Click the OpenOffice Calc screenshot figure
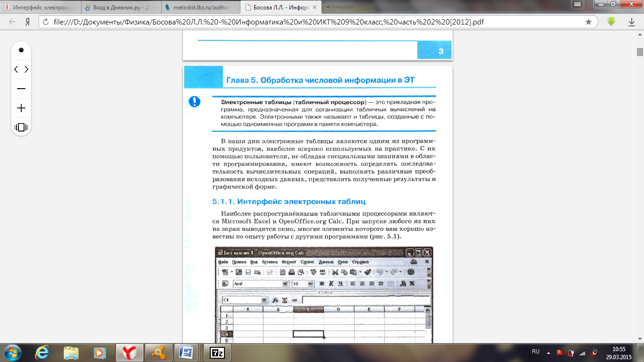This screenshot has height=362, width=644. click(x=323, y=295)
